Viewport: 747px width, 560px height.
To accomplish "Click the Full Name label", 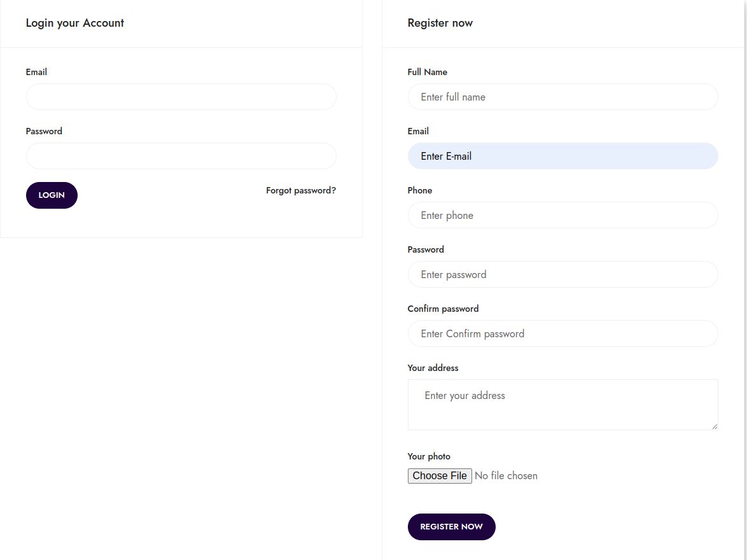I will (427, 72).
